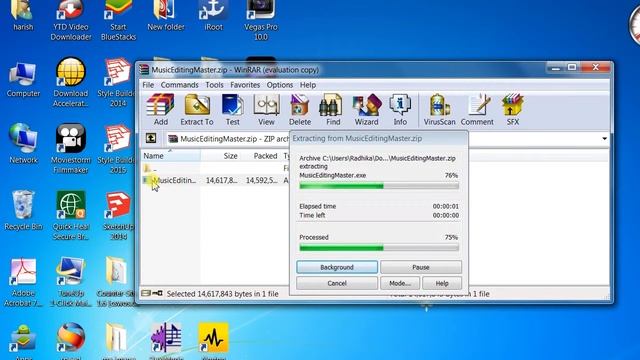The width and height of the screenshot is (640, 360).
Task: Select Download Accelerator desktop icon
Action: (71, 82)
